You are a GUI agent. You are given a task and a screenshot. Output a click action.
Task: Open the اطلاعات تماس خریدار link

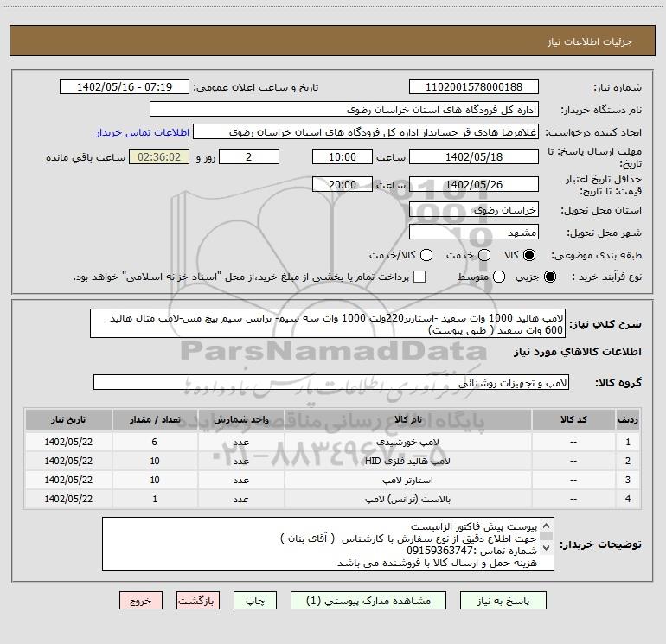tap(143, 132)
